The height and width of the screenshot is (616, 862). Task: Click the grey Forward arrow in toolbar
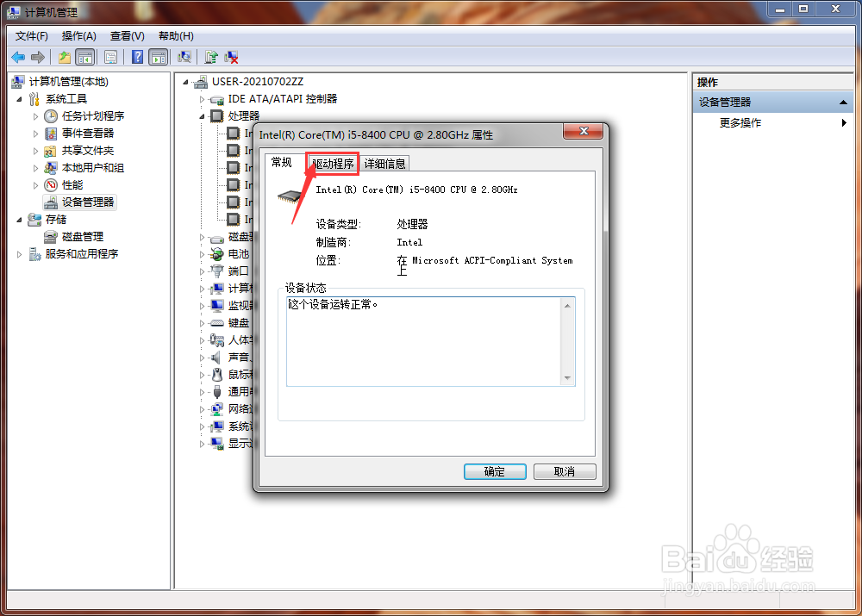click(38, 57)
